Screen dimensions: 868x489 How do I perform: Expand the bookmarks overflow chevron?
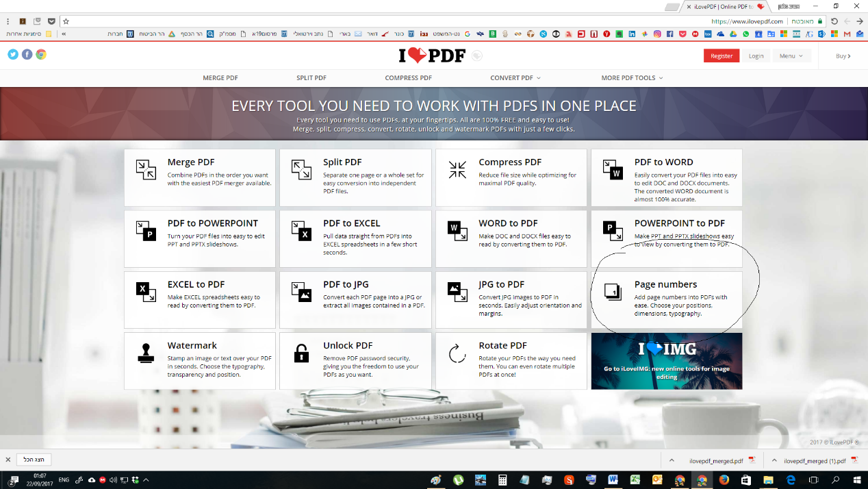pos(64,34)
